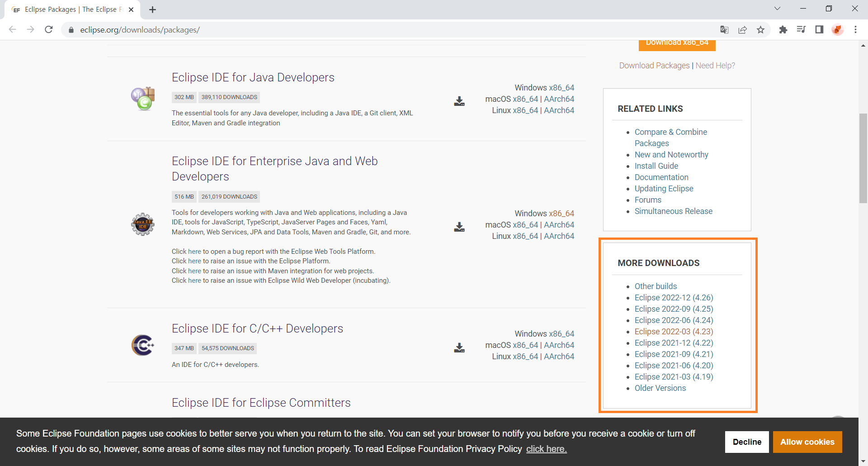Open Eclipse IDE for Eclipse Committers title
This screenshot has width=868, height=466.
pos(261,403)
